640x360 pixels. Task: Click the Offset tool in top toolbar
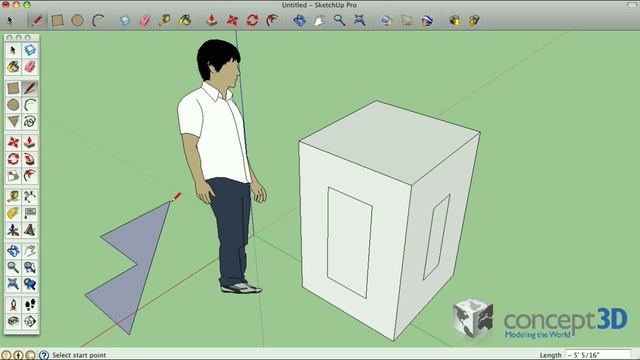[x=272, y=20]
